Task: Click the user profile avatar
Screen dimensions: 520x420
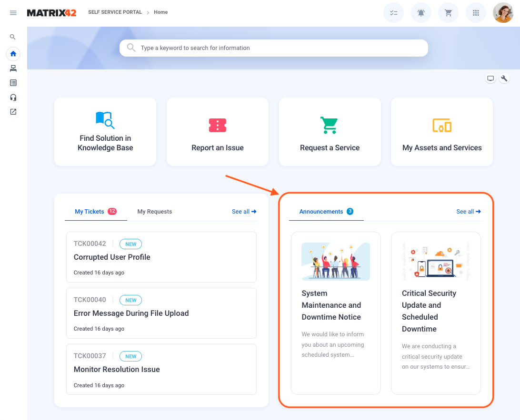Action: pyautogui.click(x=503, y=13)
